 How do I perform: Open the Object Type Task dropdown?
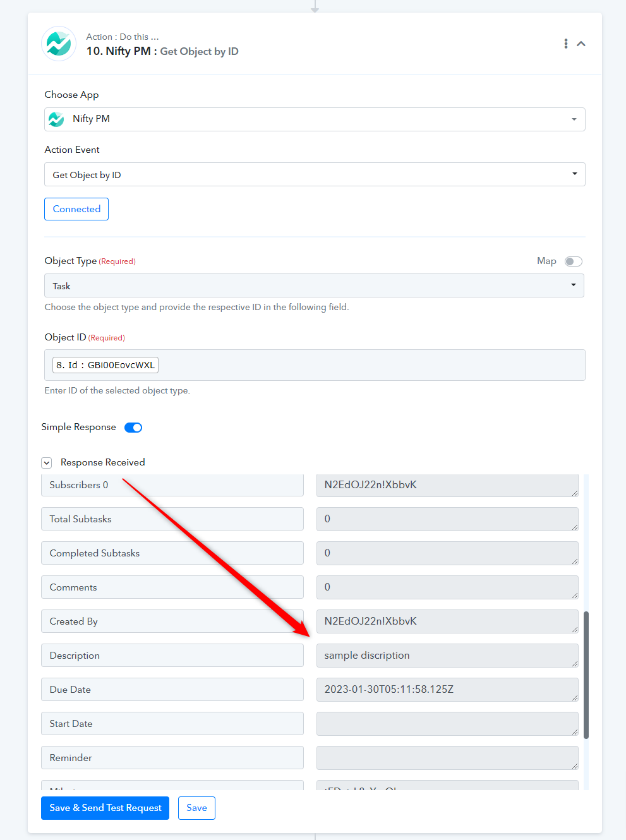[314, 285]
